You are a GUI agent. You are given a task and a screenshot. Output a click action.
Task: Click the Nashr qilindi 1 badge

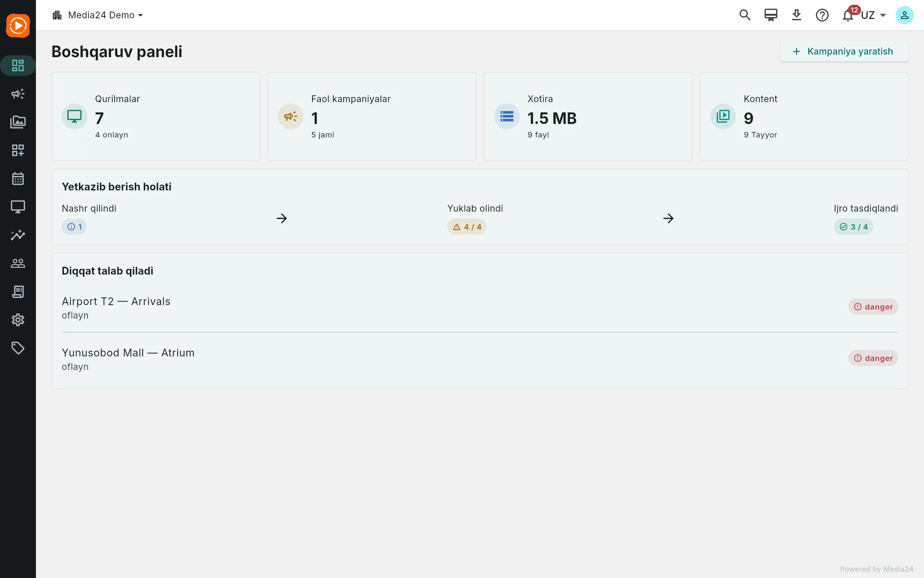[x=74, y=227]
